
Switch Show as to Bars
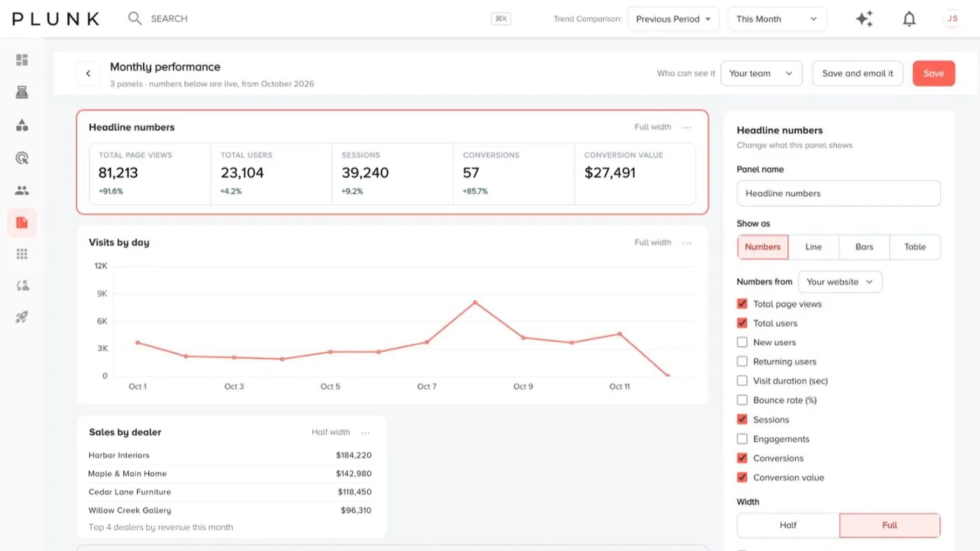coord(864,247)
